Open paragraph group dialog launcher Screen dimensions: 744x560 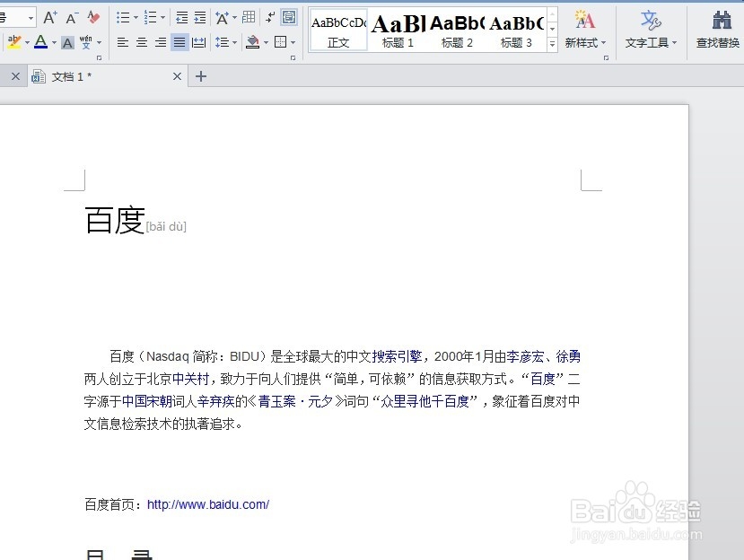coord(293,58)
